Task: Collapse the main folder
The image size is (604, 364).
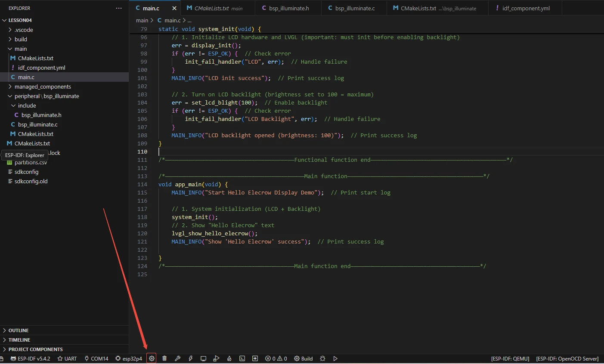Action: pyautogui.click(x=20, y=49)
